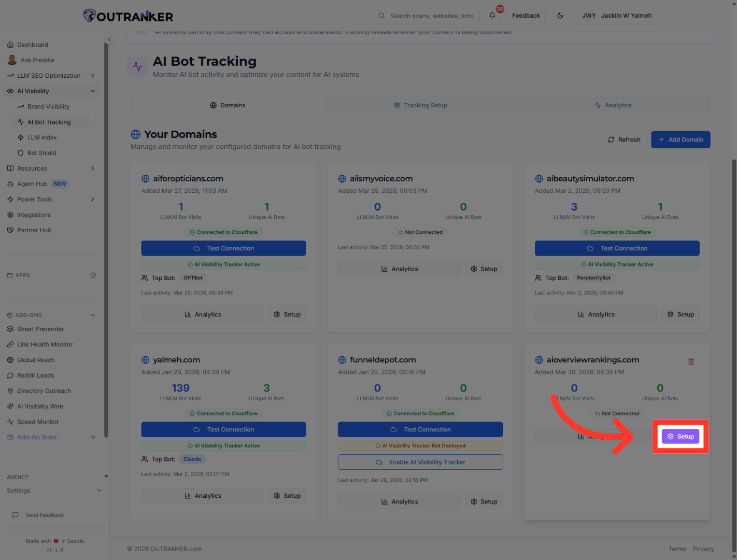Test connection for aiforopticians.com
737x560 pixels.
(x=223, y=248)
